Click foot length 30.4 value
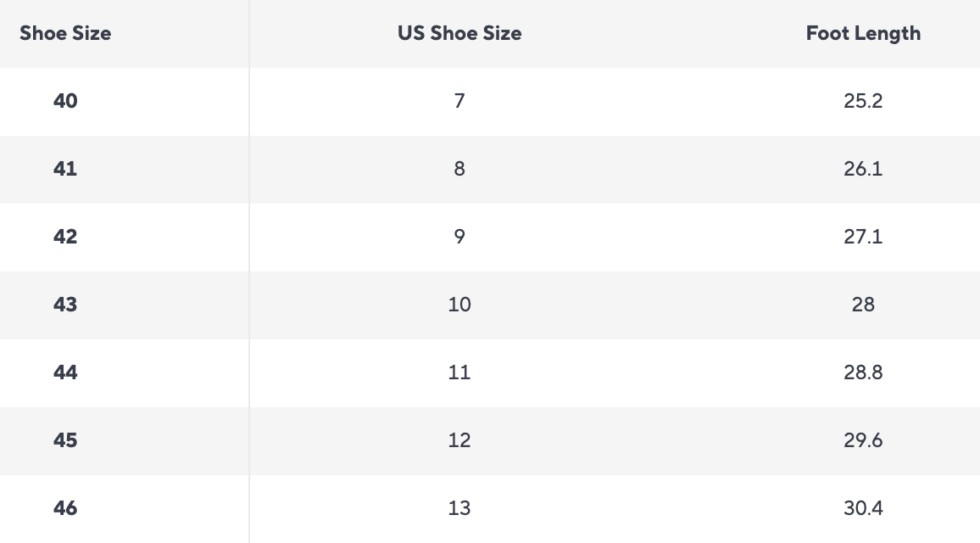 click(863, 508)
